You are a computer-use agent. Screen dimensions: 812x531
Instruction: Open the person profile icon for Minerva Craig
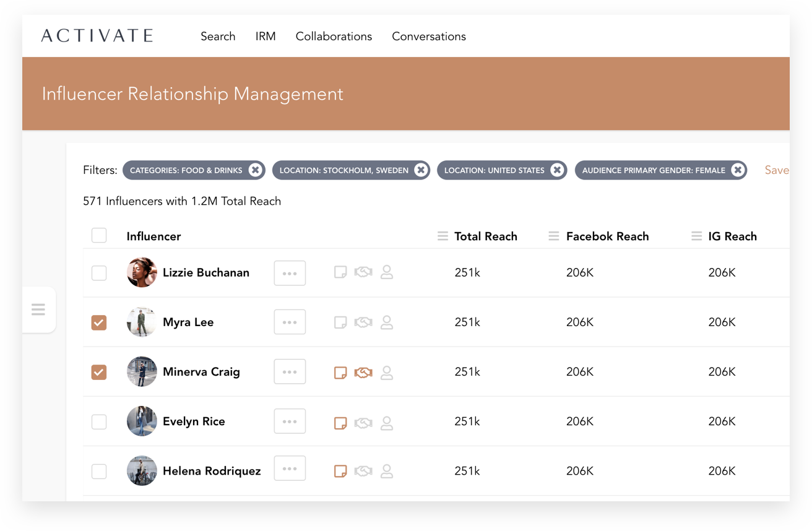(387, 373)
